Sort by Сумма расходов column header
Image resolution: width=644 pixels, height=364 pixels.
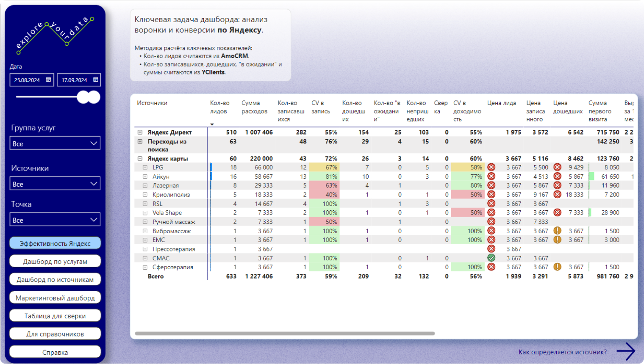coord(254,107)
